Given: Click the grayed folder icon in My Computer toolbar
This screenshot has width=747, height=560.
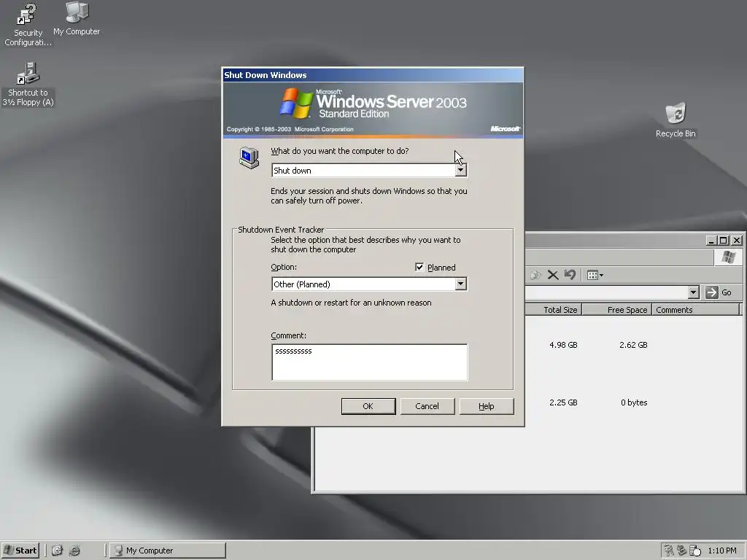Looking at the screenshot, I should click(536, 275).
